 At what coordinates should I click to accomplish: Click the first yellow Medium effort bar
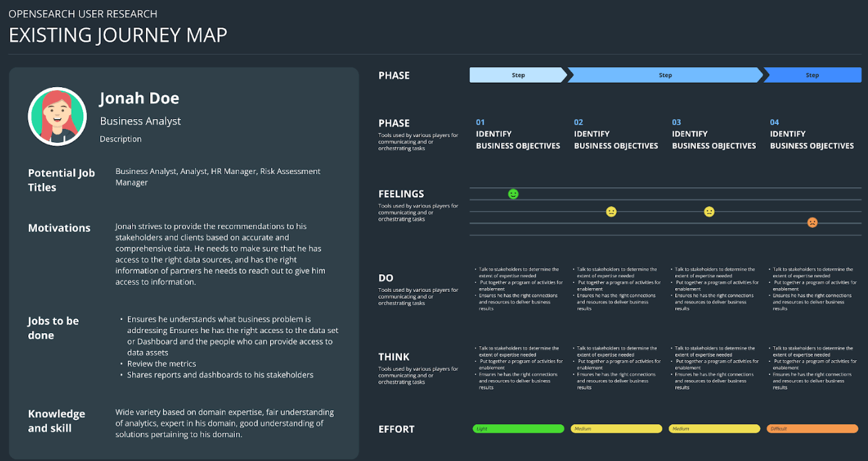[616, 429]
